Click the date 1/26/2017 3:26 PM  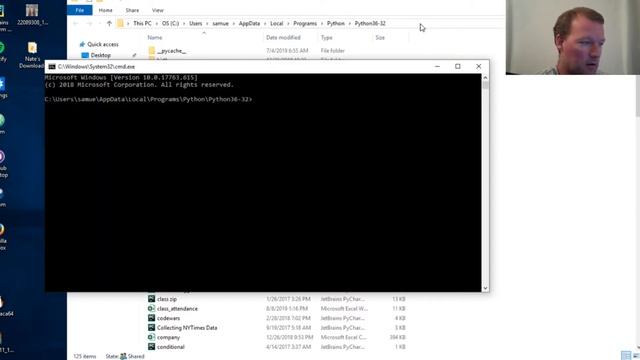click(x=288, y=299)
